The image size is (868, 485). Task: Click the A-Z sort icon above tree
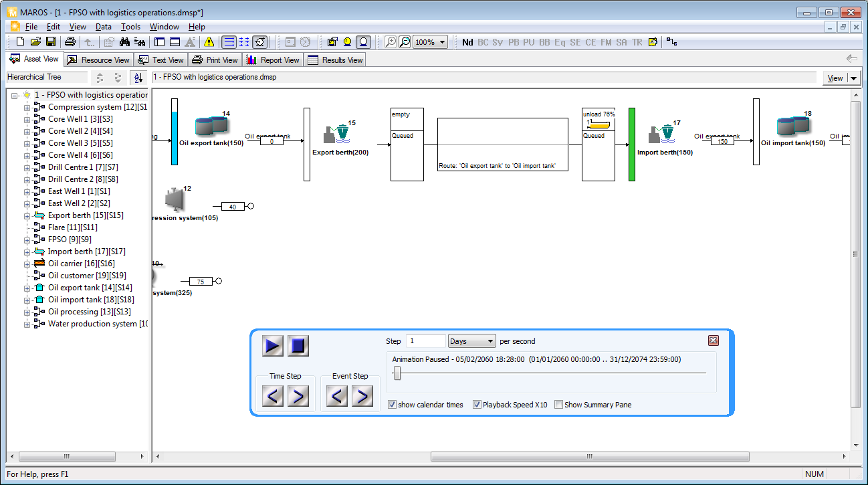point(137,78)
